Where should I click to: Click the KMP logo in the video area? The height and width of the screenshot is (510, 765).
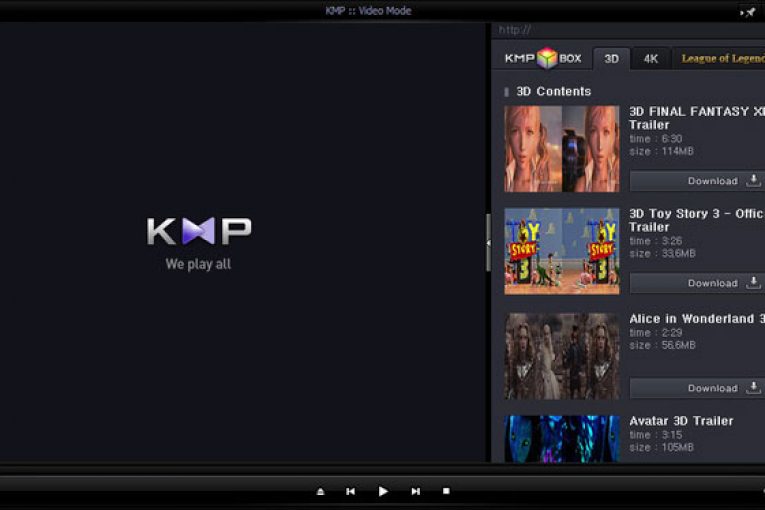click(x=199, y=231)
